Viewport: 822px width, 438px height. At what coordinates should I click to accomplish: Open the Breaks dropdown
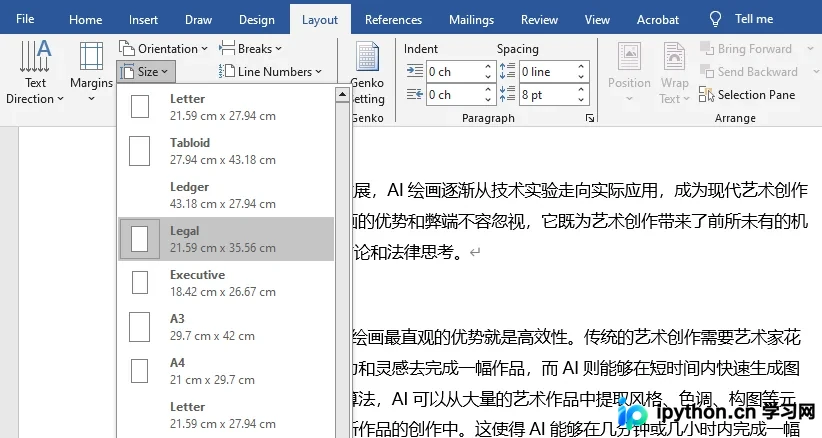(x=250, y=49)
